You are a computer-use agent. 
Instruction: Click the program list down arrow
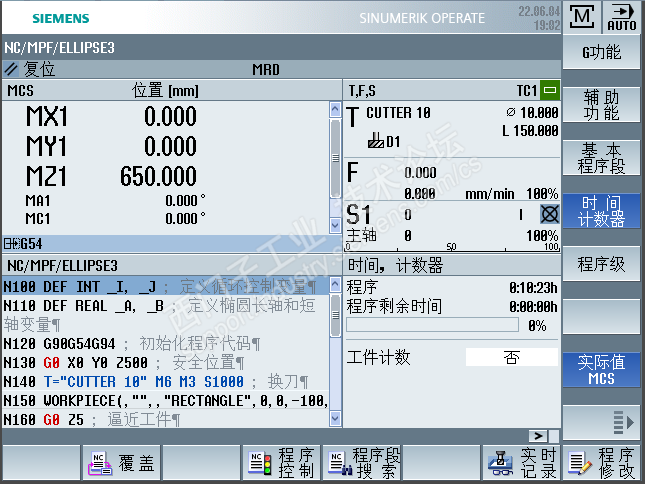(336, 418)
